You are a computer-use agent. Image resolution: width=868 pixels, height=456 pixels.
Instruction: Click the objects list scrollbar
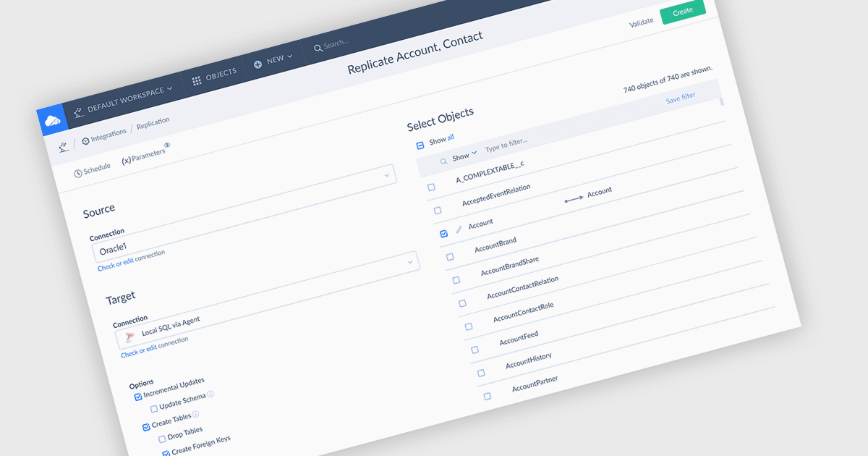tap(721, 103)
